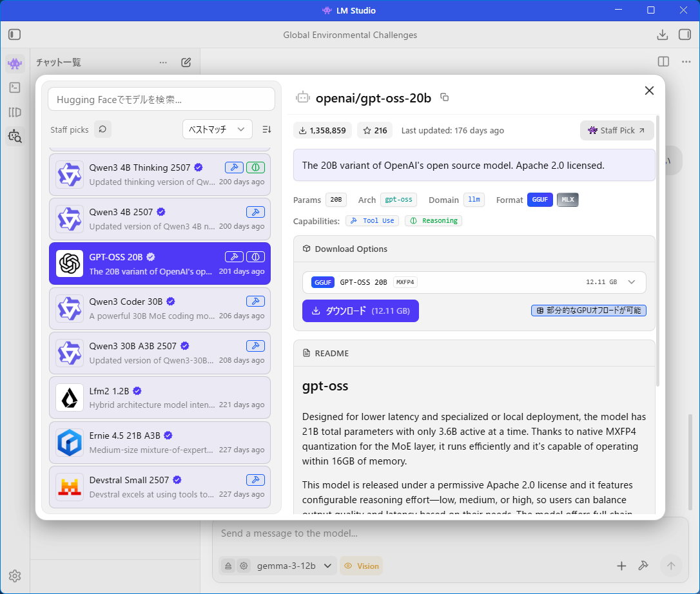Viewport: 700px width, 594px height.
Task: Click the Hugging Face model search field
Action: (161, 99)
